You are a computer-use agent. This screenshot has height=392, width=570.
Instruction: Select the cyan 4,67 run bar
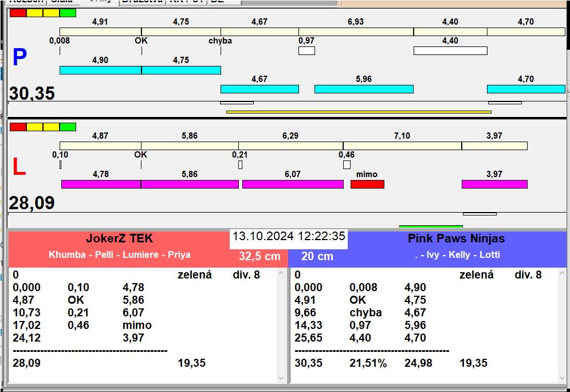click(x=260, y=89)
